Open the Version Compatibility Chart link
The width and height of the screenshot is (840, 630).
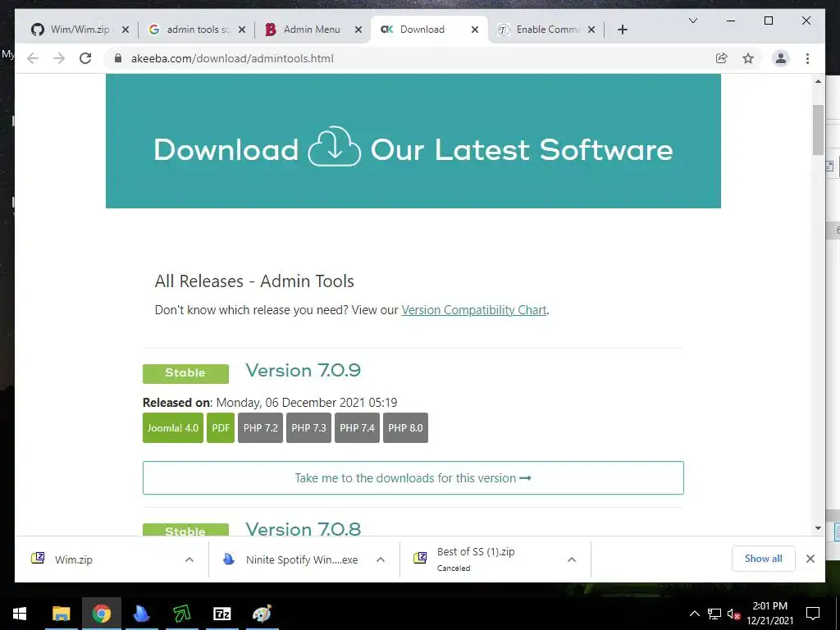tap(473, 309)
